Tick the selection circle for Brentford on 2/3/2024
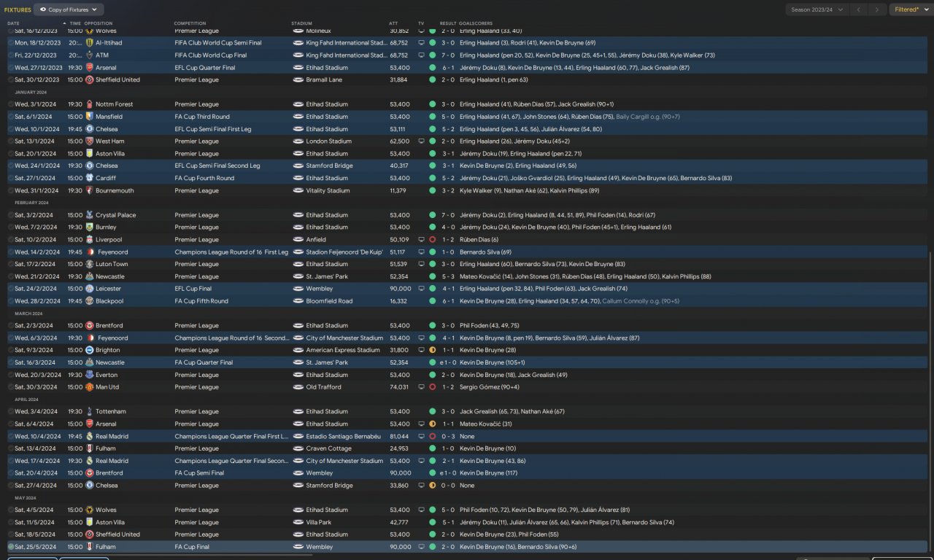The height and width of the screenshot is (560, 934). (x=11, y=325)
